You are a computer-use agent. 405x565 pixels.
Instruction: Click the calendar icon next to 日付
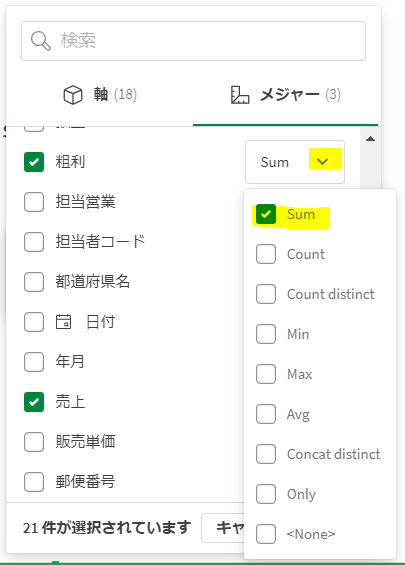tap(63, 322)
